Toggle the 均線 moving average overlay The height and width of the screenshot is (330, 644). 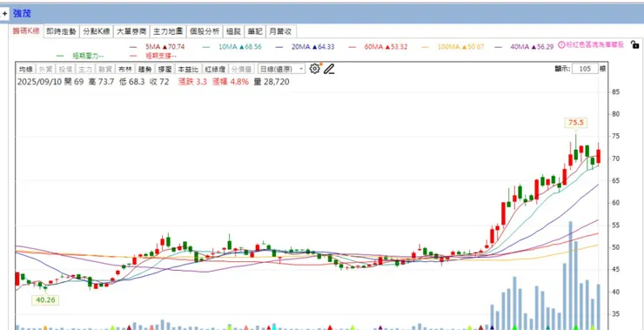pyautogui.click(x=25, y=69)
